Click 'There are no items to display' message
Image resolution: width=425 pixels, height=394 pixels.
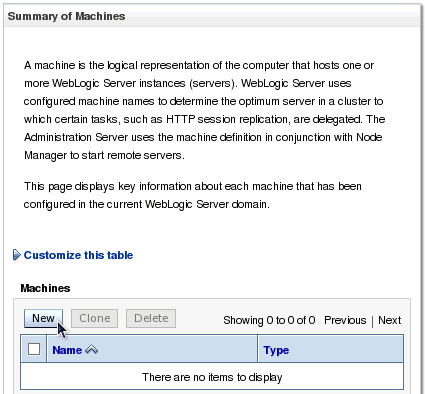click(x=212, y=377)
